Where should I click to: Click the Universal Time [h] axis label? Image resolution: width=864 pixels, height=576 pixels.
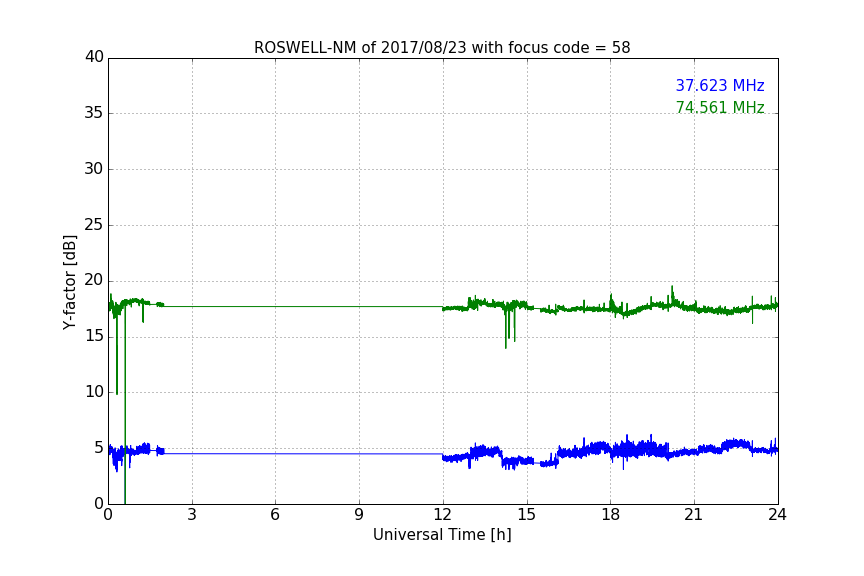[442, 535]
